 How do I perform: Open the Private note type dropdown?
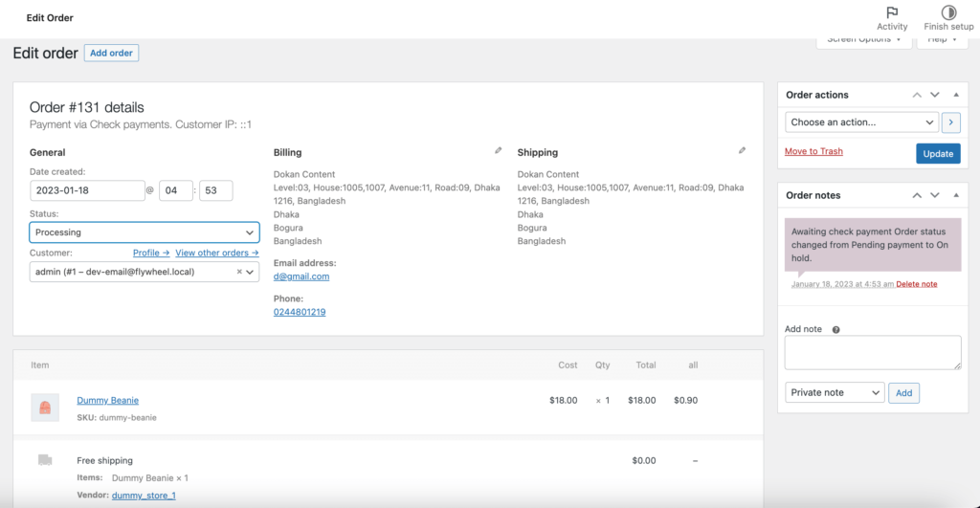tap(835, 392)
